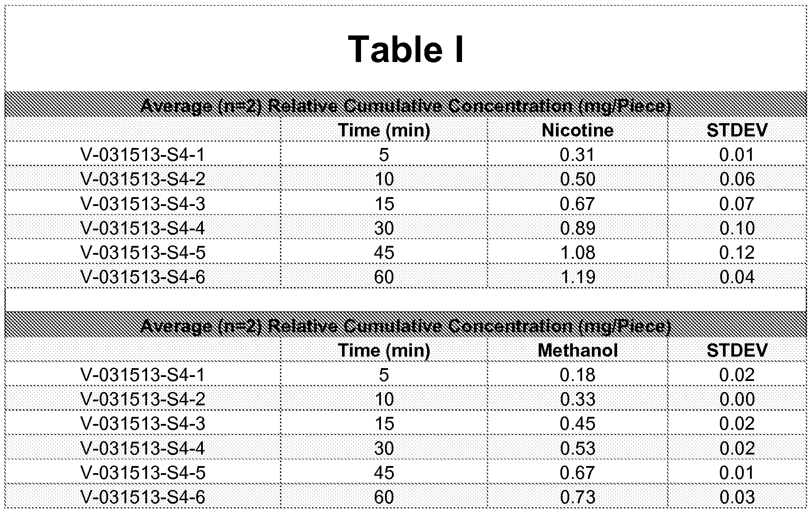Select the nicotine value 0.89 cell

577,228
